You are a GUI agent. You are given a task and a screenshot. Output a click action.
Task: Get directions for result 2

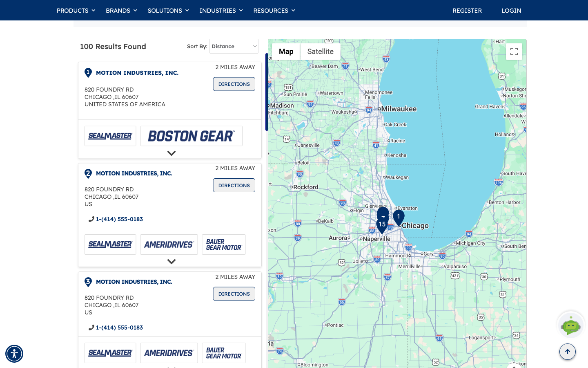click(x=234, y=185)
